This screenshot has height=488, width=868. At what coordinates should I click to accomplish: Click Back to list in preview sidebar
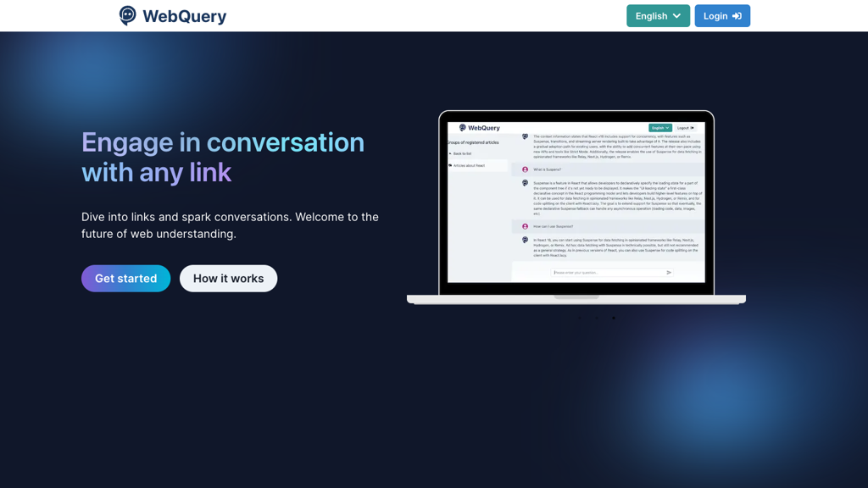point(462,153)
